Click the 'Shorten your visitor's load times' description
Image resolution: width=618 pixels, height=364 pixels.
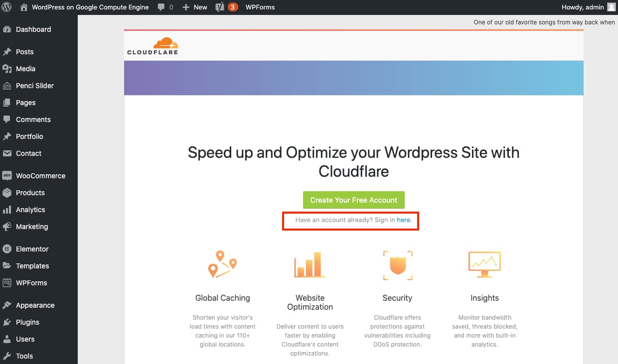point(223,331)
